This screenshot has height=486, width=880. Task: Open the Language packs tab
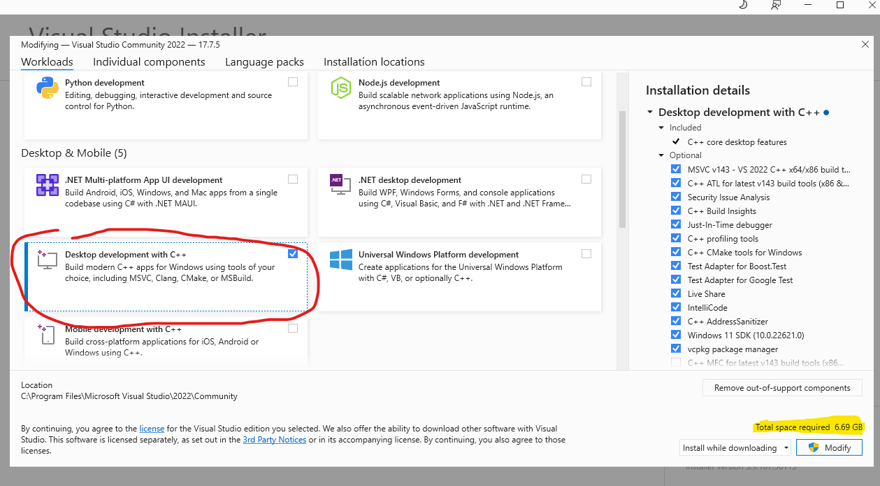point(264,62)
